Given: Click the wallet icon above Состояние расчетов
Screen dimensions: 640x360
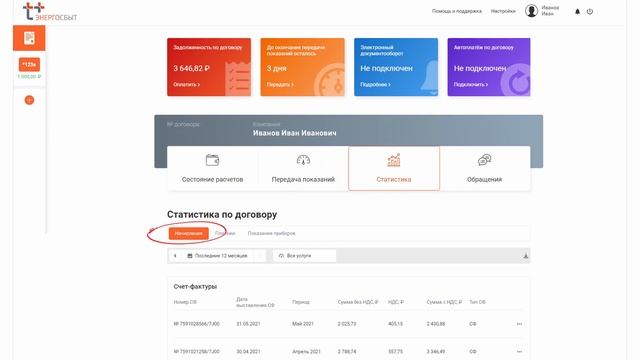Looking at the screenshot, I should [x=212, y=160].
